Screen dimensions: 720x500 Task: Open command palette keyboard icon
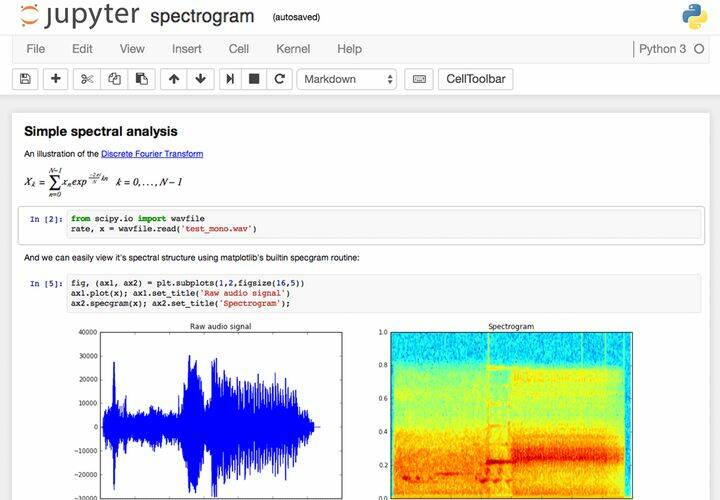(419, 79)
